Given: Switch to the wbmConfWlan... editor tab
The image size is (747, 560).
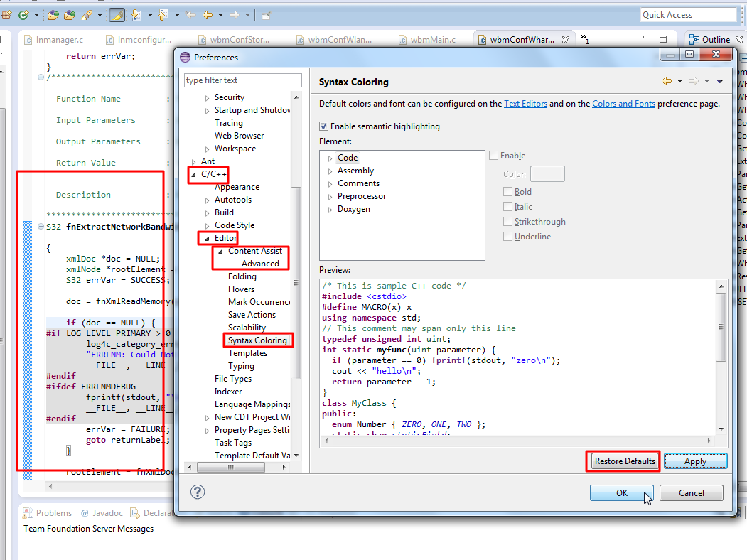Looking at the screenshot, I should click(333, 40).
